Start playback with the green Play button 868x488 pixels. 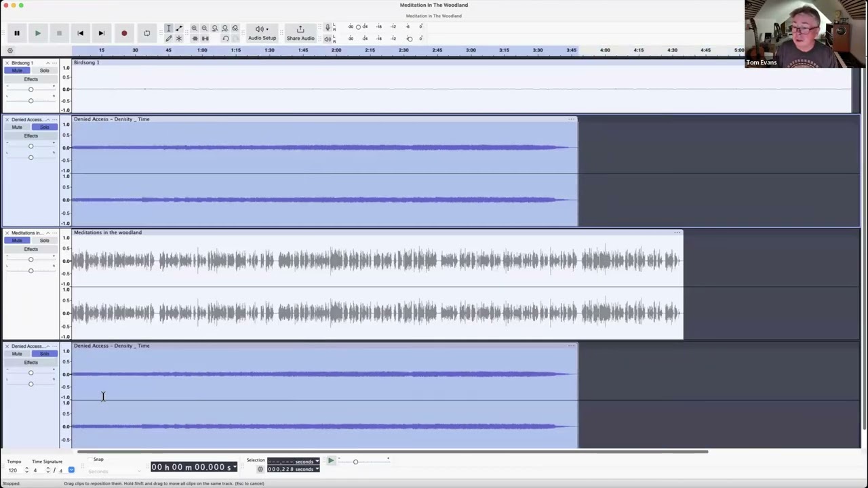[x=37, y=33]
